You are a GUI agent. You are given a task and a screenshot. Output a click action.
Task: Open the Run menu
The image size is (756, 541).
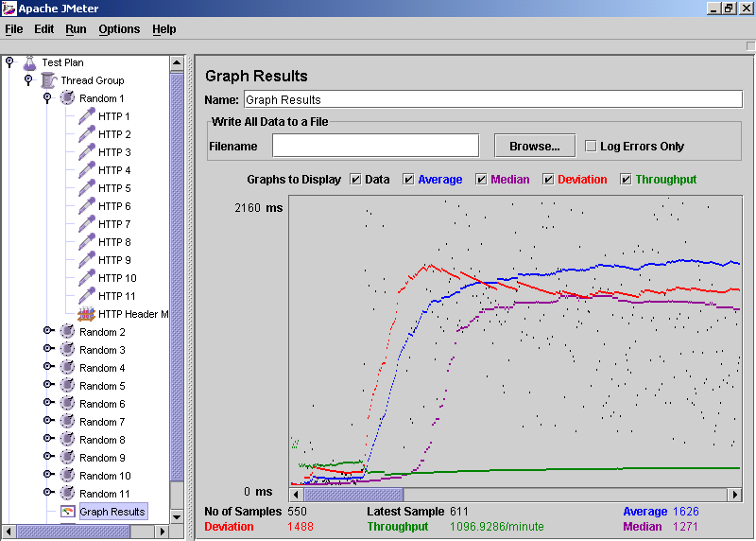[x=76, y=29]
